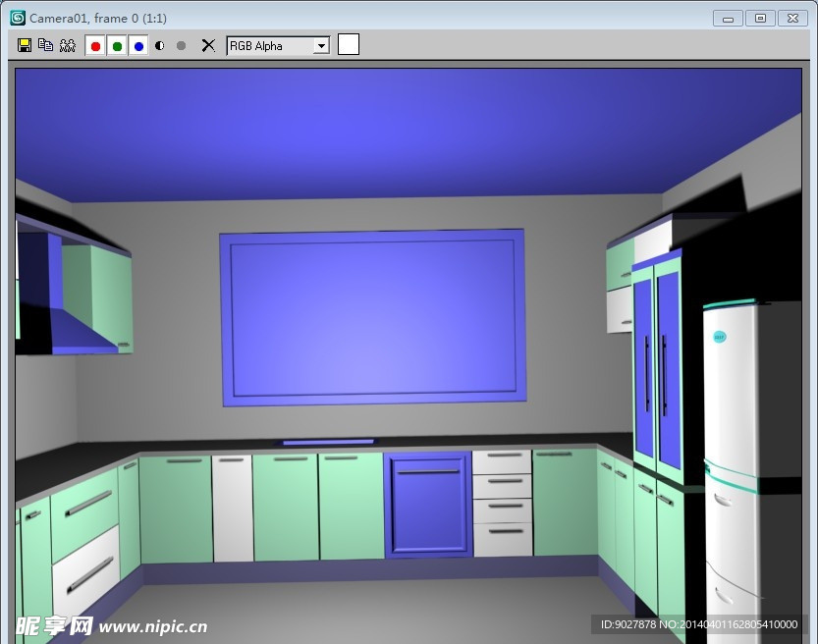Display the alpha channel half-circle icon

coord(160,46)
